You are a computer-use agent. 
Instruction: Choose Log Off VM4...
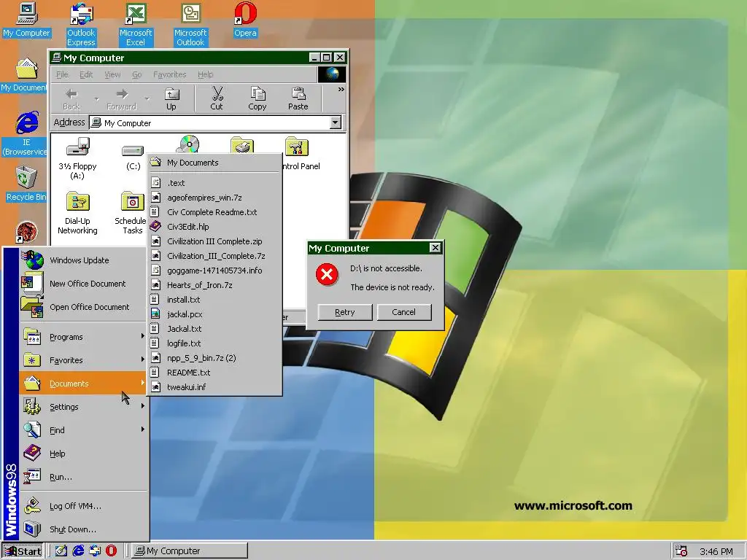83,506
